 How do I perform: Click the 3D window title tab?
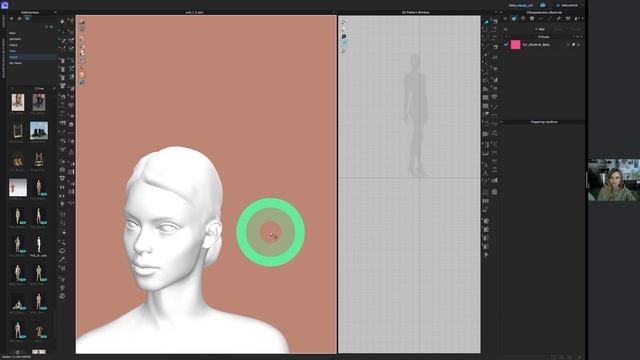coord(194,12)
